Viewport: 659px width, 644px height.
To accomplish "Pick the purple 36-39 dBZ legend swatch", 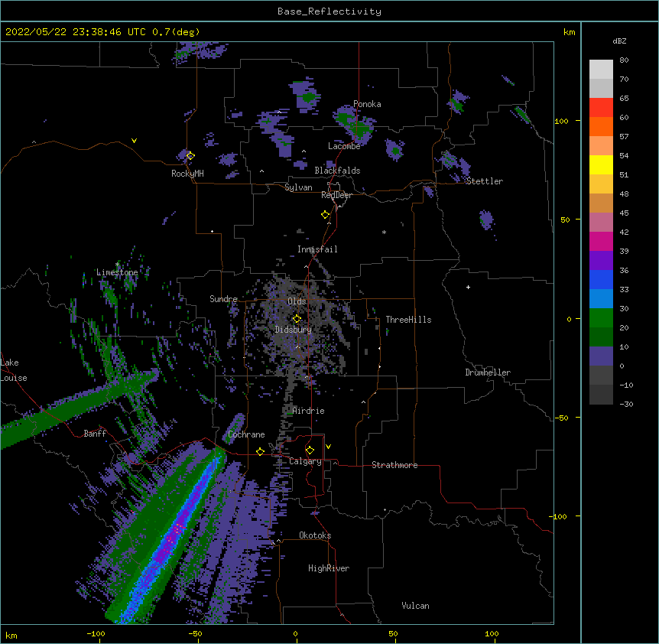I will (601, 261).
